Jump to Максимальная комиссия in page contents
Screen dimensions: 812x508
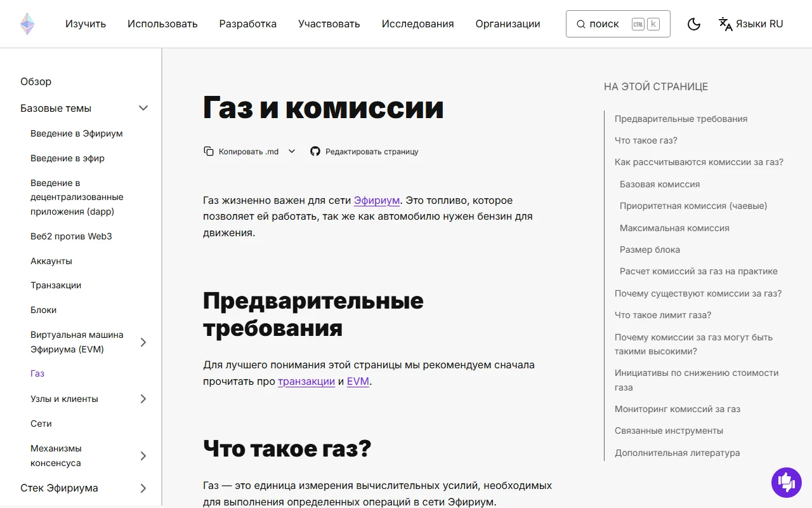[674, 228]
